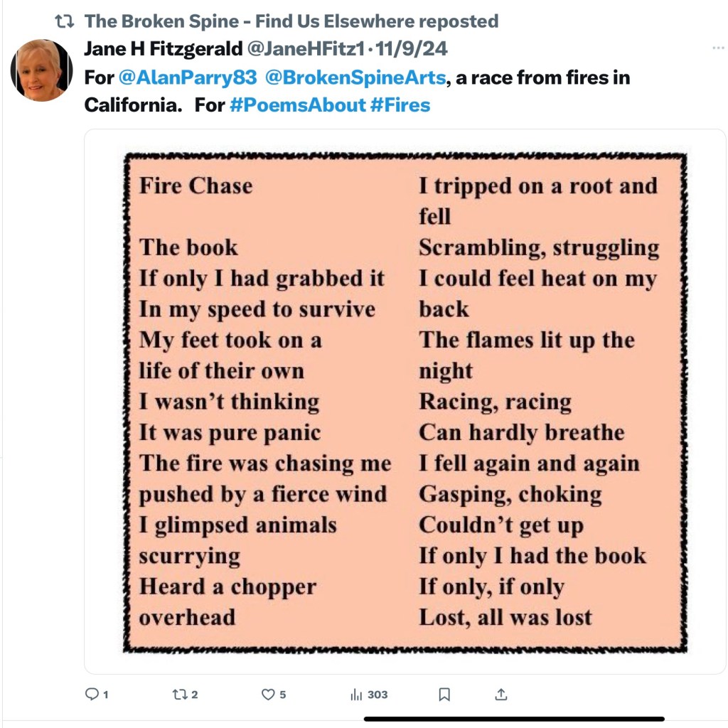Viewport: 728px width, 728px height.
Task: Like the tweet with the heart icon
Action: click(x=268, y=694)
